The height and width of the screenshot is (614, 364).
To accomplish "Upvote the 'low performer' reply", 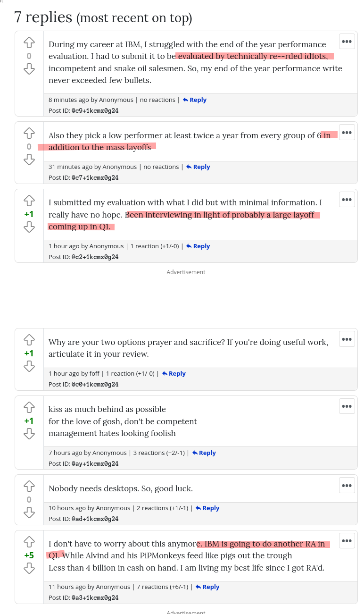I will pyautogui.click(x=29, y=133).
